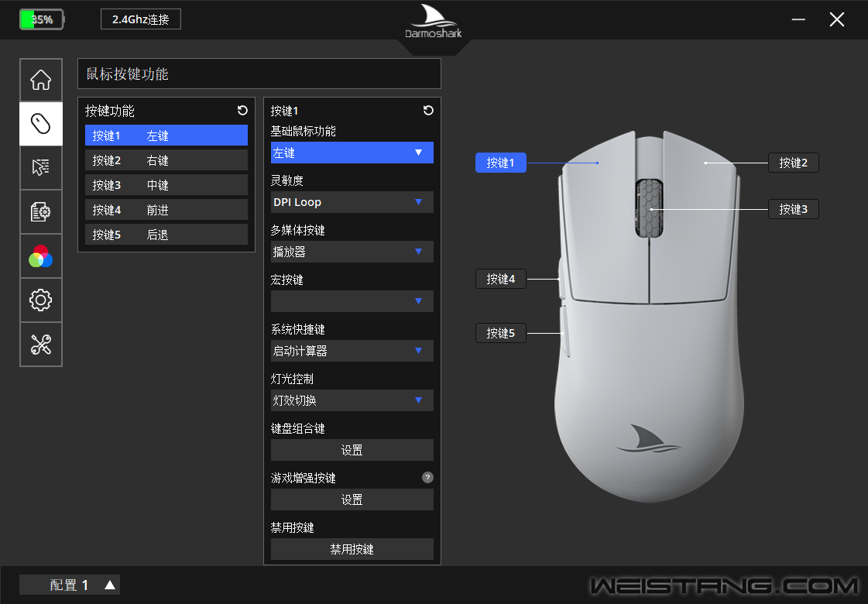The image size is (868, 604).
Task: Open the RGB lighting color wheel icon
Action: click(x=41, y=256)
